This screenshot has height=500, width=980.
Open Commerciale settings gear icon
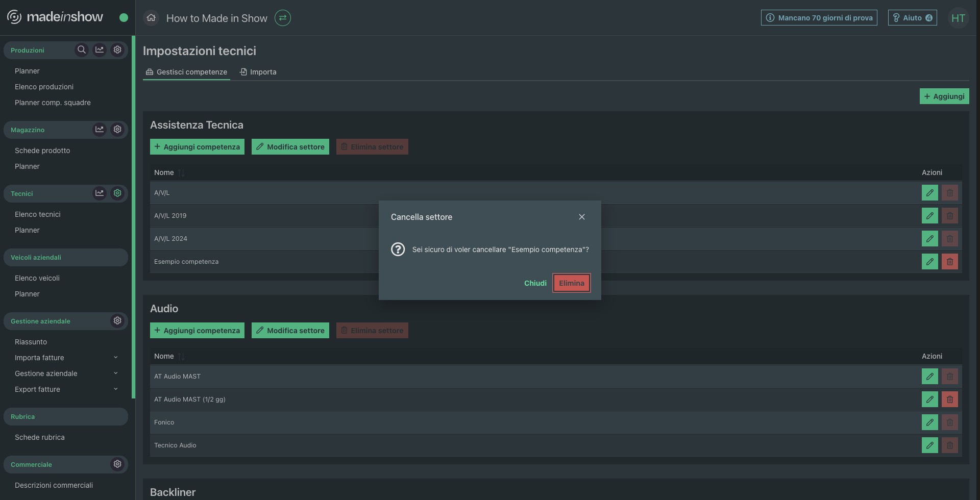click(117, 464)
